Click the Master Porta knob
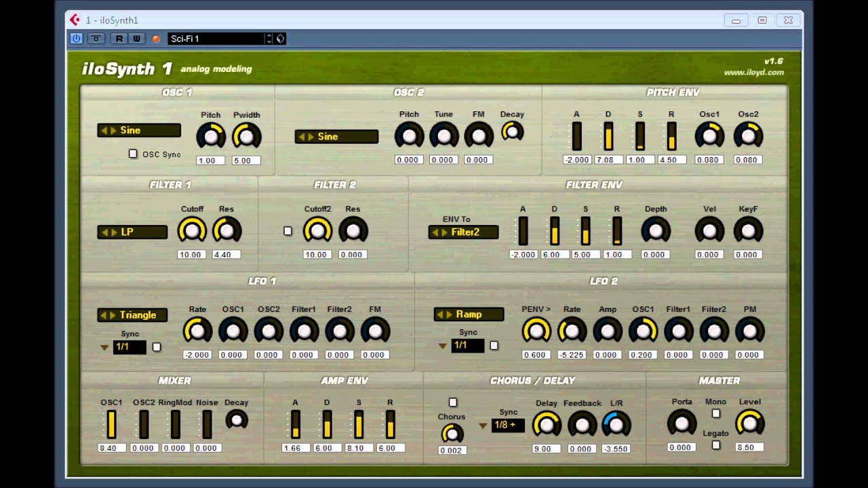 682,423
